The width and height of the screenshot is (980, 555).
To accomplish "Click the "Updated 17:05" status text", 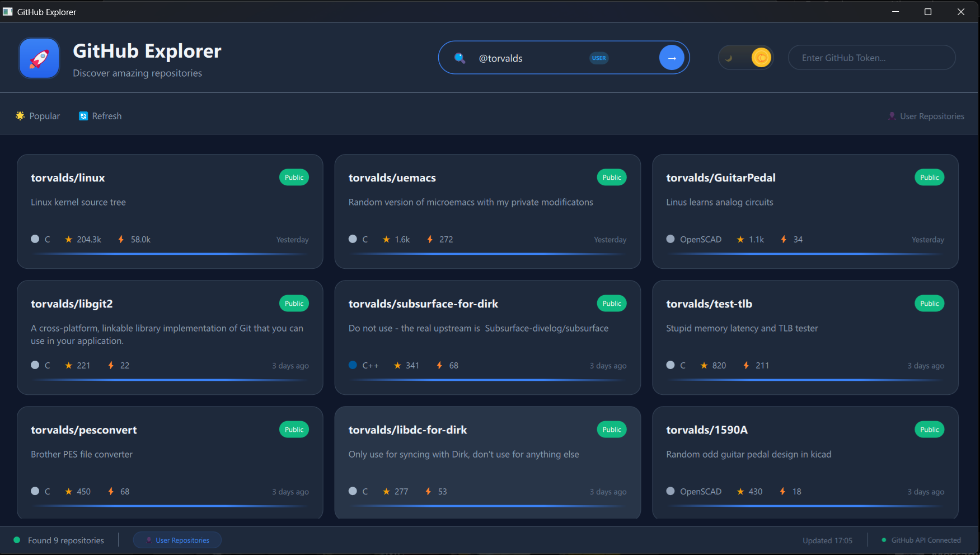I will pyautogui.click(x=827, y=540).
